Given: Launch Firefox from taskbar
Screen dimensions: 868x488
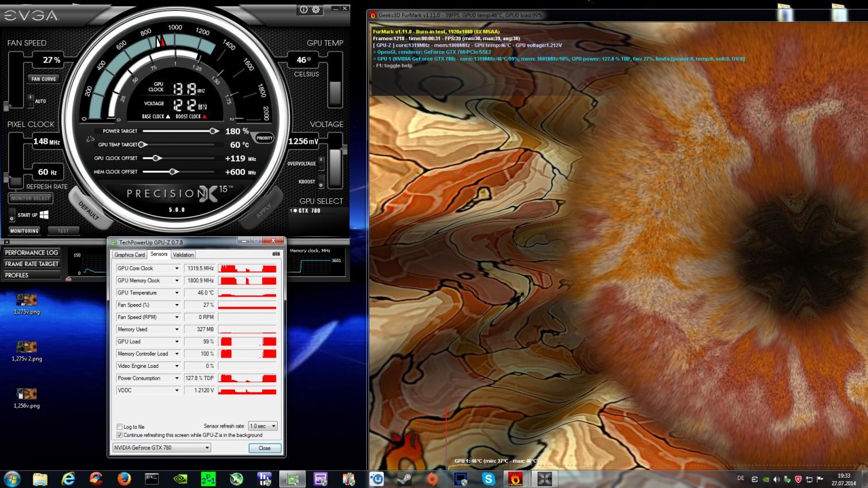Looking at the screenshot, I should (x=124, y=478).
